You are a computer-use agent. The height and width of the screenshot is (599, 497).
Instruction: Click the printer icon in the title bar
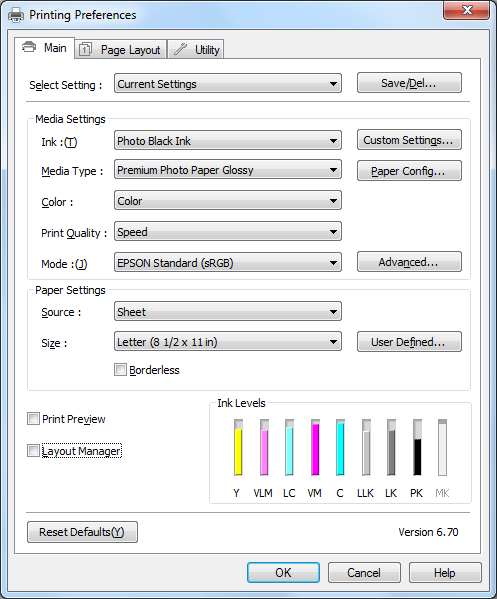pyautogui.click(x=16, y=15)
